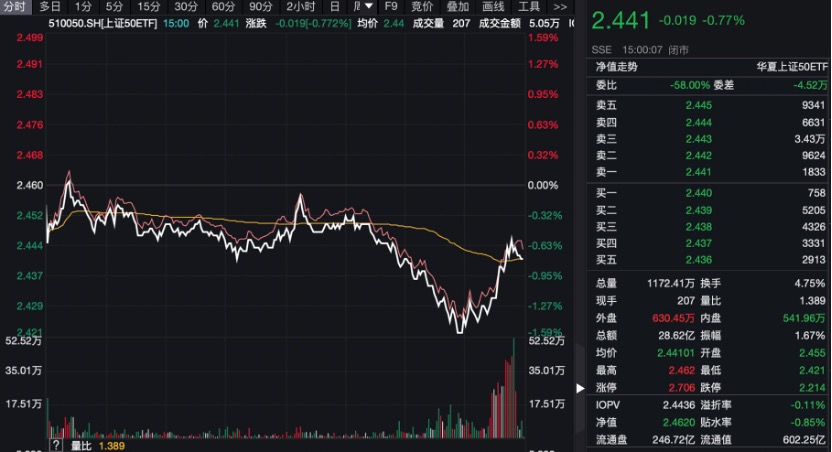
Task: Open the 竞价 auction view
Action: point(422,7)
